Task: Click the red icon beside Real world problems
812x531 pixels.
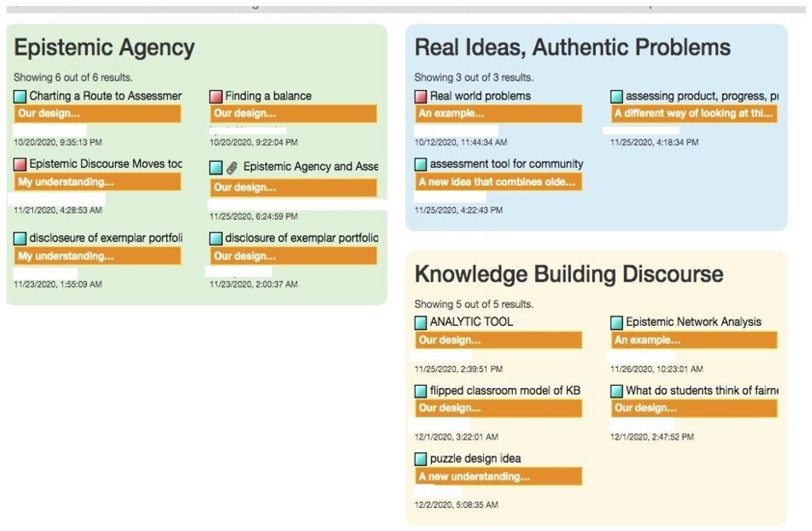Action: [420, 97]
